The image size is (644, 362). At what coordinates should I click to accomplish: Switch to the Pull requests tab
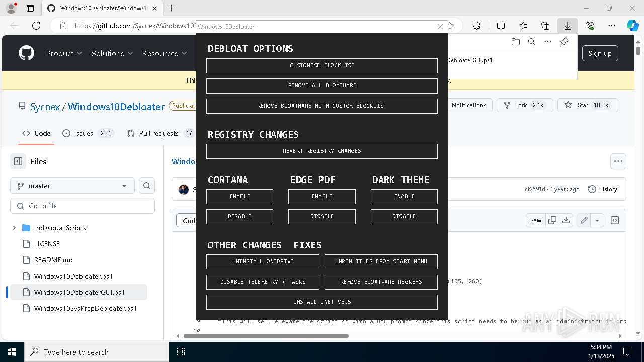(x=160, y=133)
